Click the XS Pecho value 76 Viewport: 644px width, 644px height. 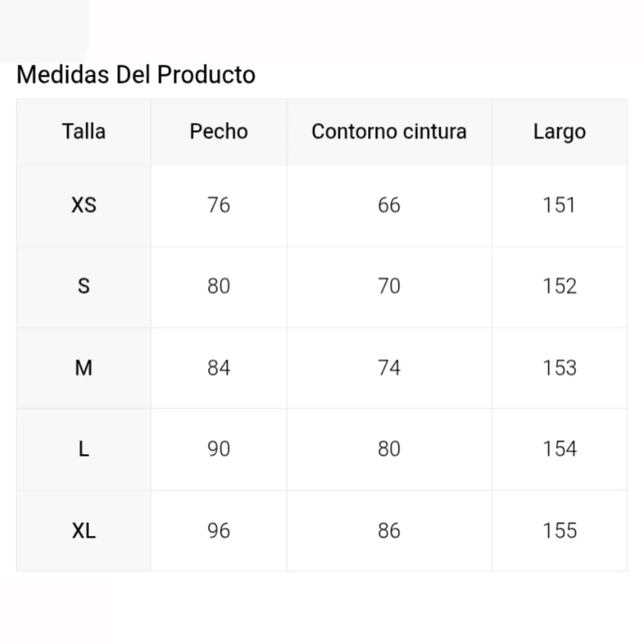coord(219,205)
